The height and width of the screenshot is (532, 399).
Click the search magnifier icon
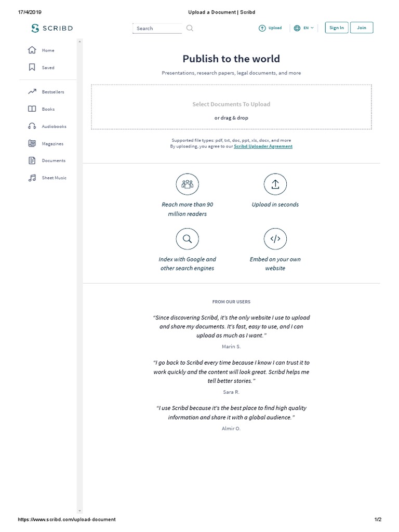point(190,28)
